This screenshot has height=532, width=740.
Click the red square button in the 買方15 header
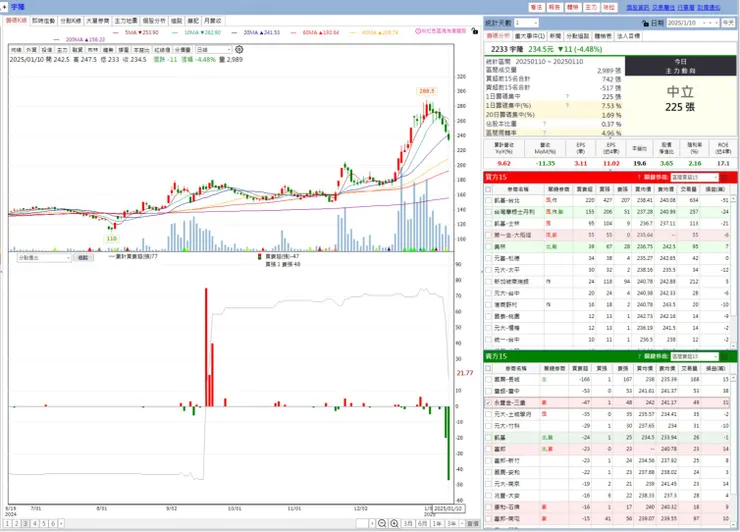(x=723, y=177)
